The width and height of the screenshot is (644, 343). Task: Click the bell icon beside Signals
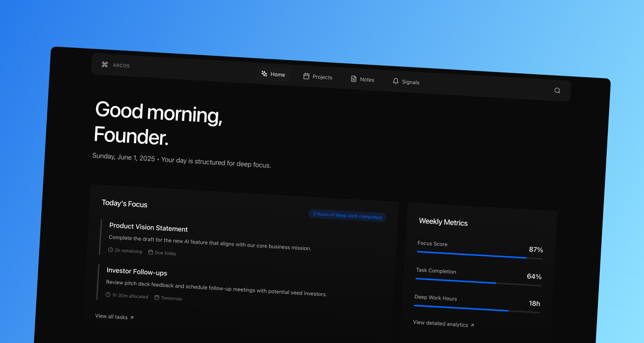(396, 81)
